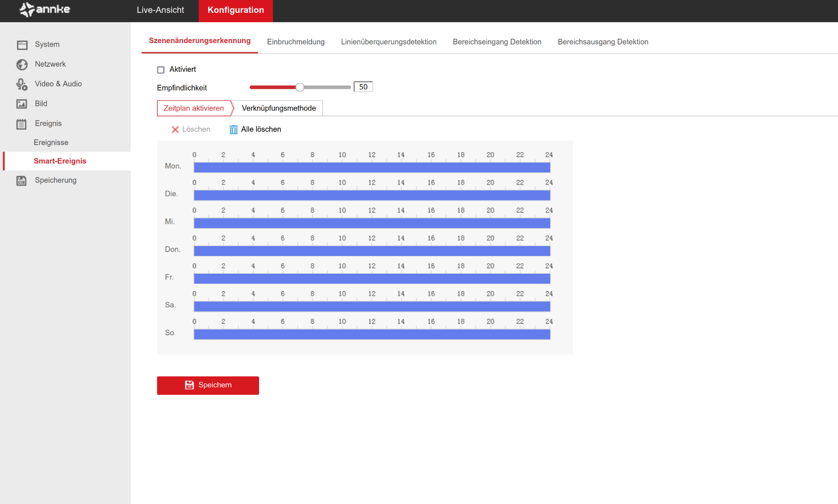
Task: Click the Speicherung floppy disk icon
Action: pyautogui.click(x=22, y=181)
